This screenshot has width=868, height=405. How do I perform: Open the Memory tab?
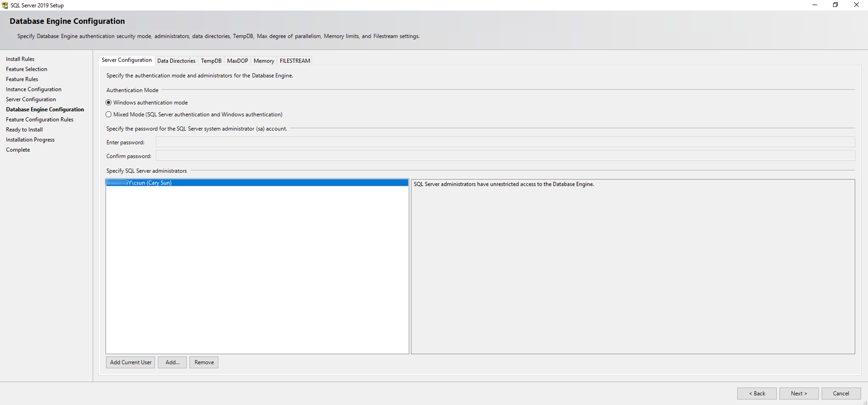coord(264,61)
